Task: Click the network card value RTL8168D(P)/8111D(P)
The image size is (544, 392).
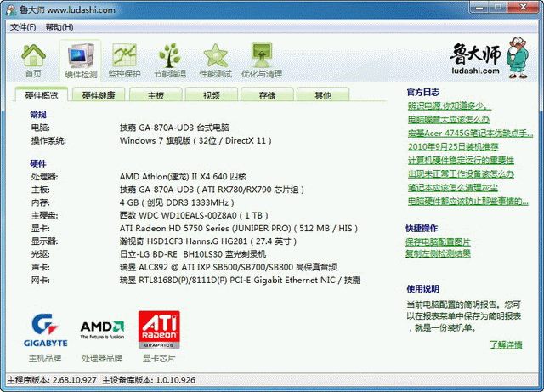Action: [240, 280]
